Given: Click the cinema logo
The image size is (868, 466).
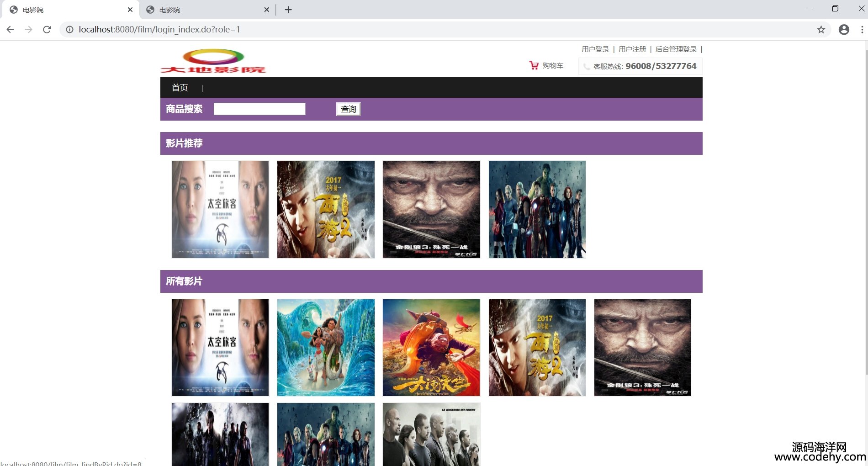Looking at the screenshot, I should 213,61.
